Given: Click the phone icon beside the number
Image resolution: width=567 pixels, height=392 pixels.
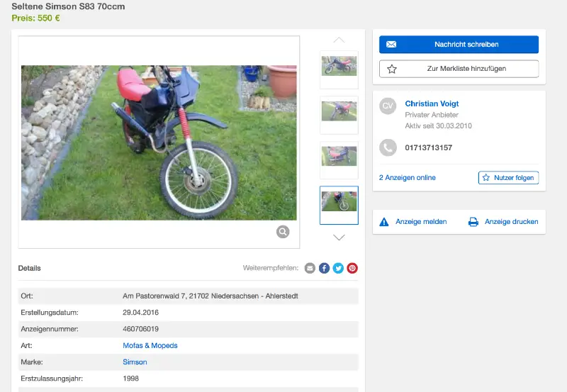Looking at the screenshot, I should point(388,147).
